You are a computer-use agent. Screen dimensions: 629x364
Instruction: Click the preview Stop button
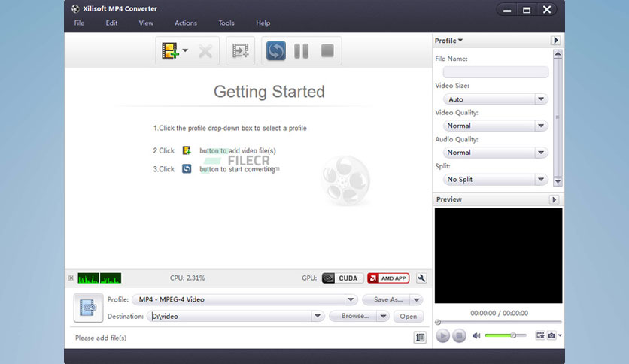click(459, 335)
